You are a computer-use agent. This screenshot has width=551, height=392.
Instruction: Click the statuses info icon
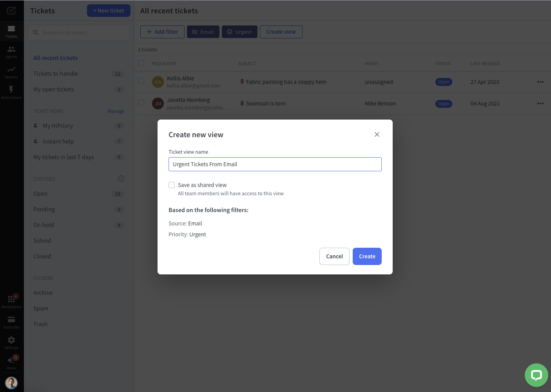click(x=121, y=178)
